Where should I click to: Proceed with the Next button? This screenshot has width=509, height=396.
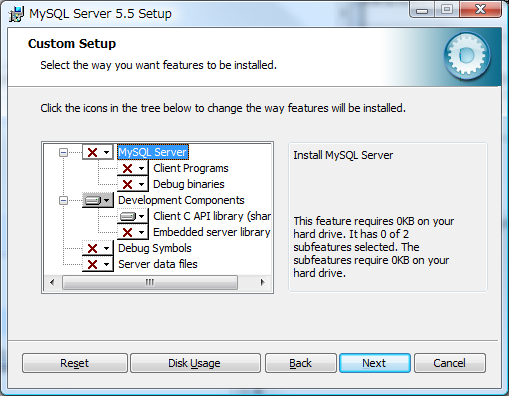coord(375,363)
